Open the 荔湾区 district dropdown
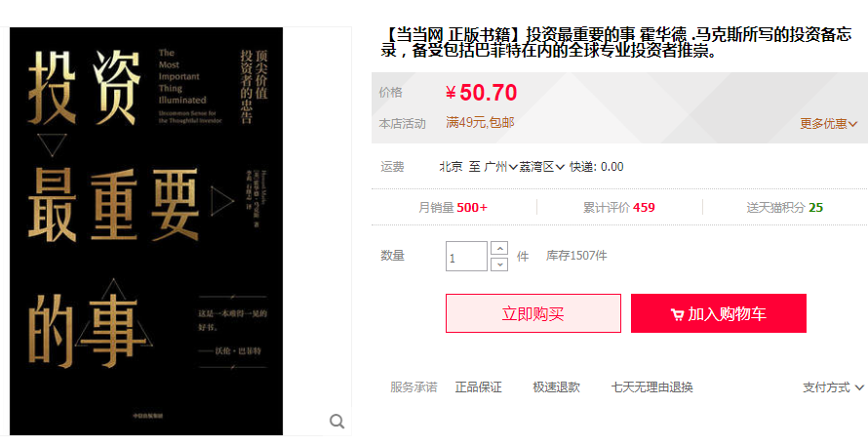868x447 pixels. [x=541, y=167]
